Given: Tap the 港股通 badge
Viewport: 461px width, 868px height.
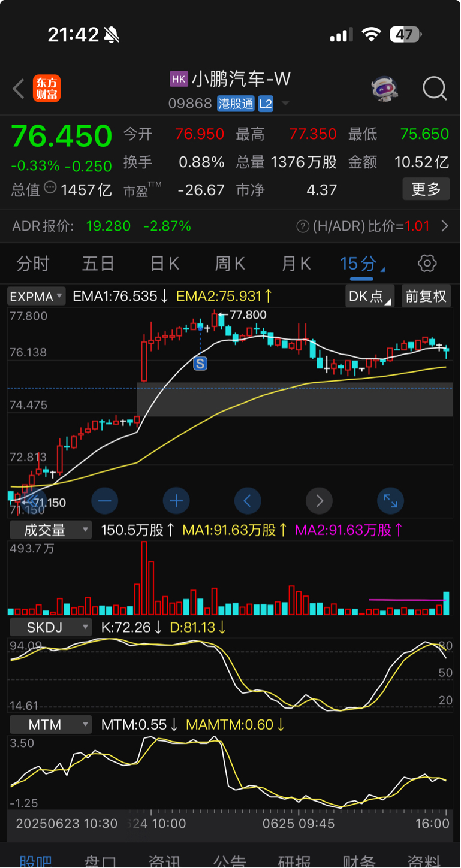Looking at the screenshot, I should pyautogui.click(x=236, y=104).
